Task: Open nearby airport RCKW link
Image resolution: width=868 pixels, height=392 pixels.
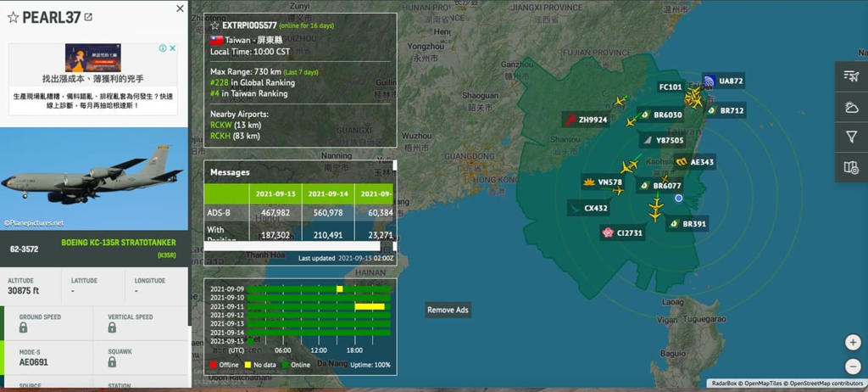Action: 221,125
